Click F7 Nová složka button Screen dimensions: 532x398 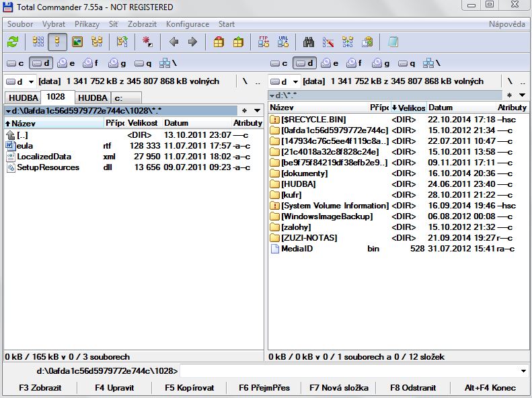coord(338,387)
